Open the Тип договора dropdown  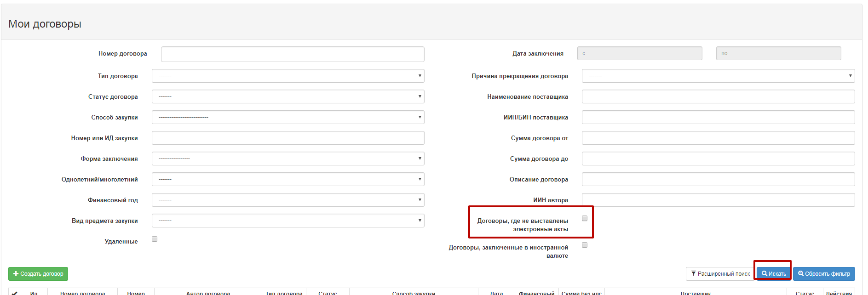point(288,76)
